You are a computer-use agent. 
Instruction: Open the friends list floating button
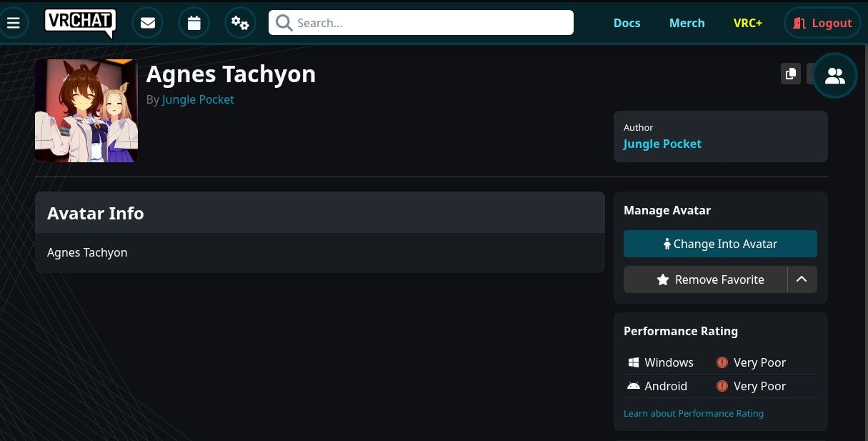pos(834,75)
